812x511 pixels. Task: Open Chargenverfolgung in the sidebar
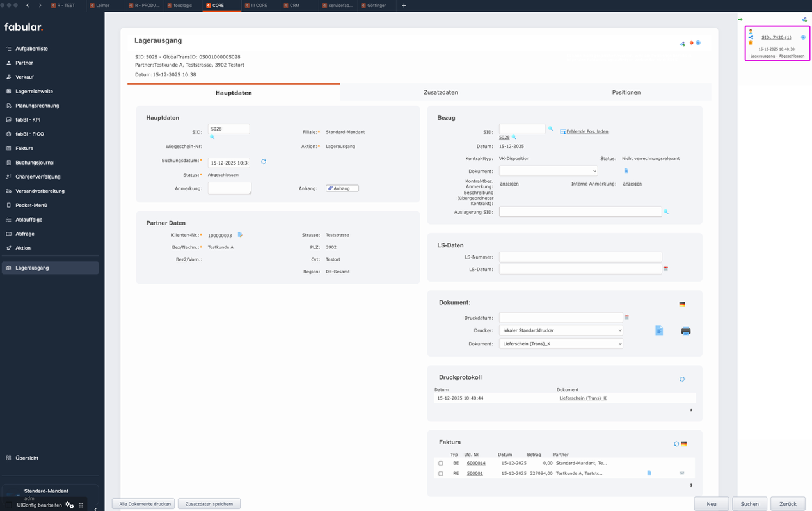coord(38,177)
